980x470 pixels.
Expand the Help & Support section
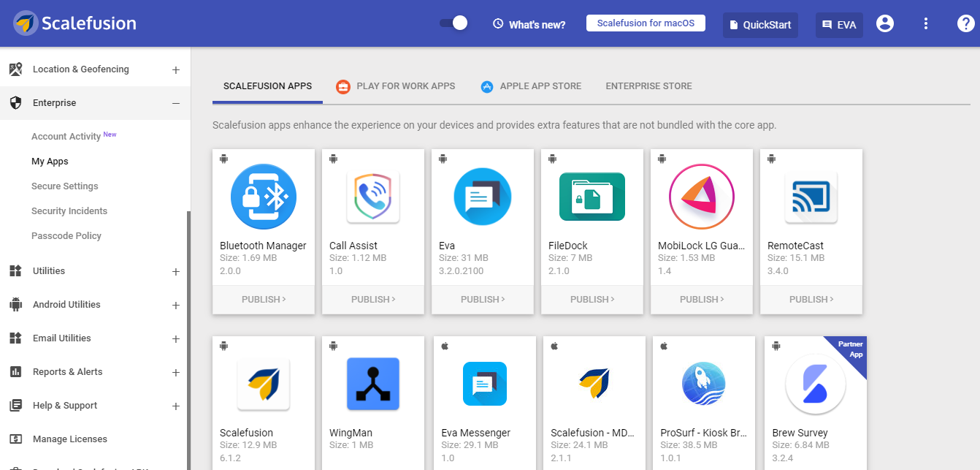pyautogui.click(x=175, y=406)
